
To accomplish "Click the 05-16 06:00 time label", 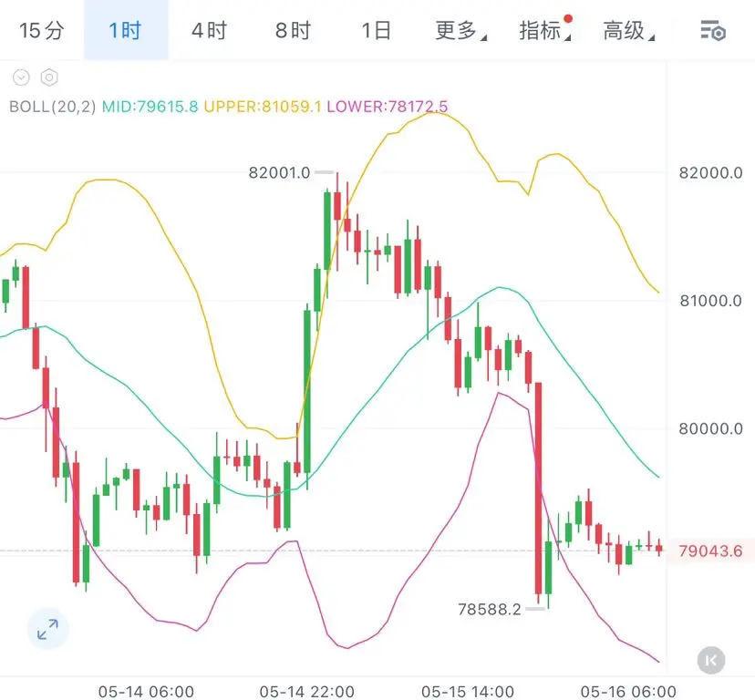I will (628, 692).
